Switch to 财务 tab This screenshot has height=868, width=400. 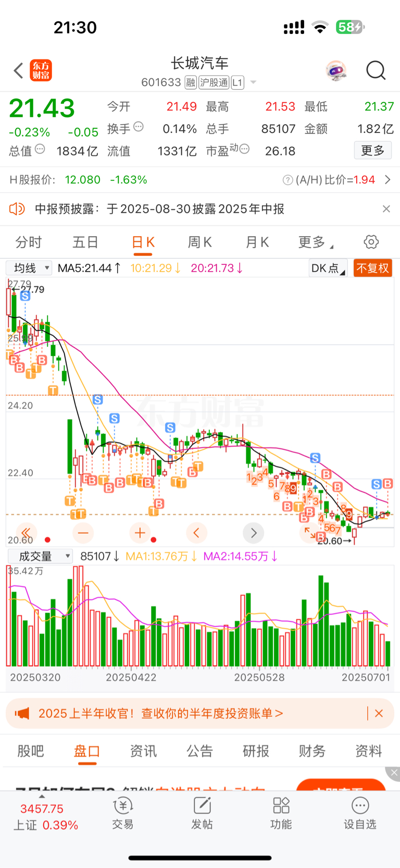click(312, 751)
